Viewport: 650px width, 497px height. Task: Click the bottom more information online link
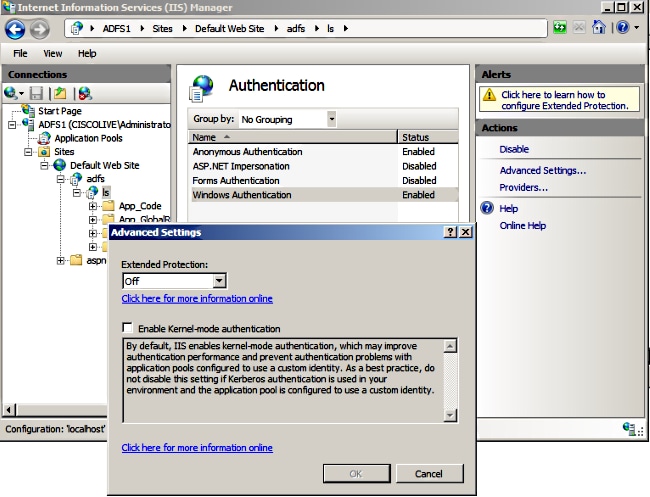point(197,448)
